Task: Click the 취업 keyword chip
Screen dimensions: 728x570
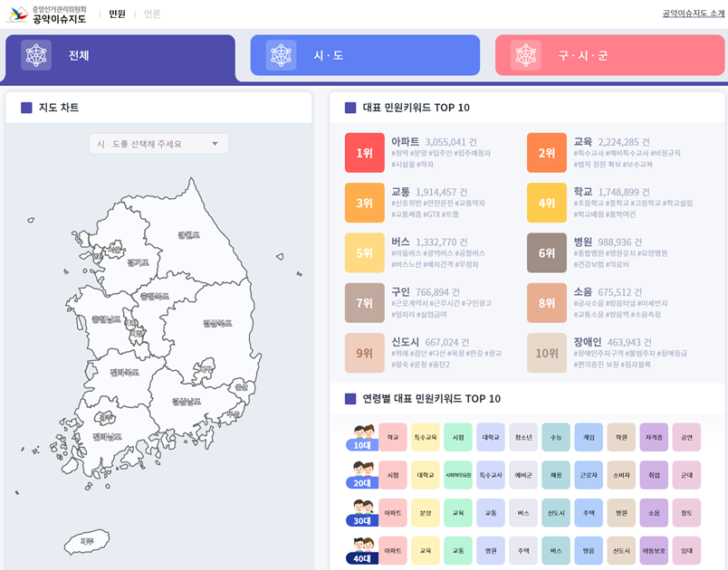Action: [x=655, y=475]
